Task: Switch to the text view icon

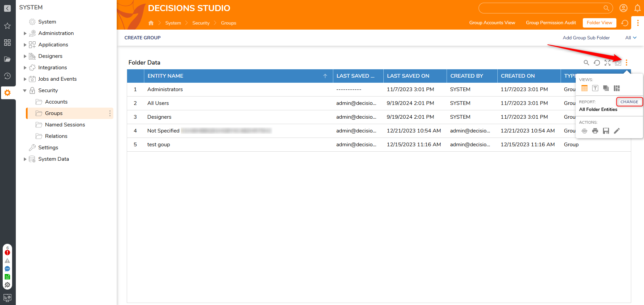Action: point(595,88)
